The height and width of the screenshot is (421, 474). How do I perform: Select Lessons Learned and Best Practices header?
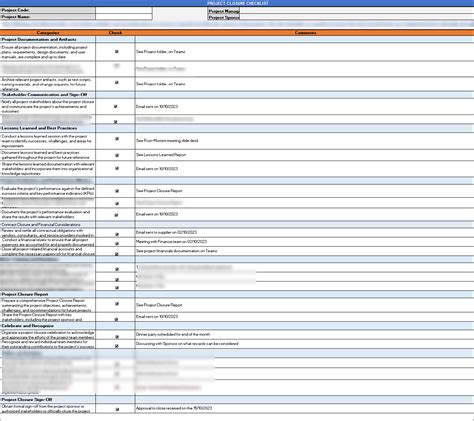48,128
